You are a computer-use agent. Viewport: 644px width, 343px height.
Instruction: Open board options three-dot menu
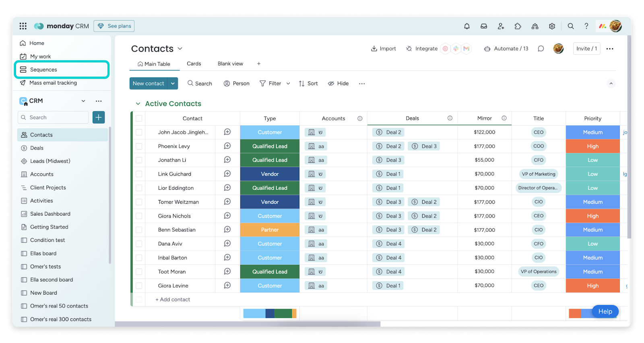click(610, 49)
